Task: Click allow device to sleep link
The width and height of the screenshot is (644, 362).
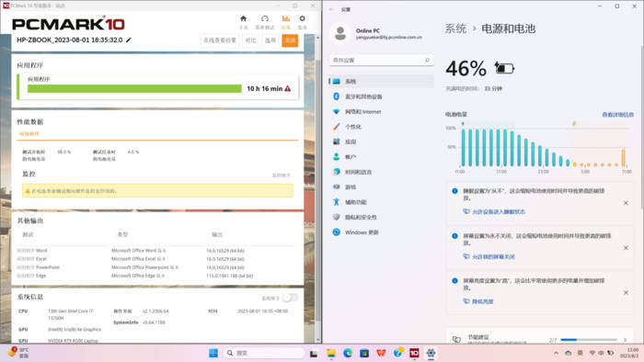Action: (499, 212)
